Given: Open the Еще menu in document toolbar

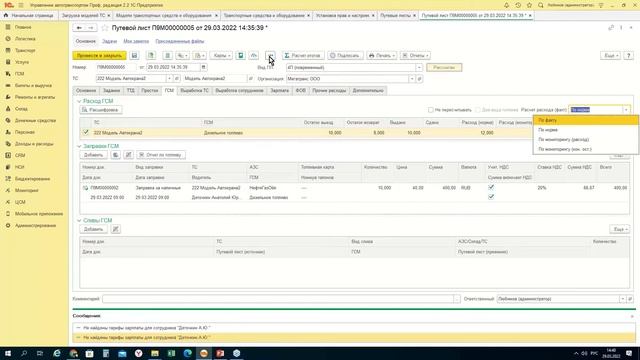Looking at the screenshot, I should pos(611,56).
